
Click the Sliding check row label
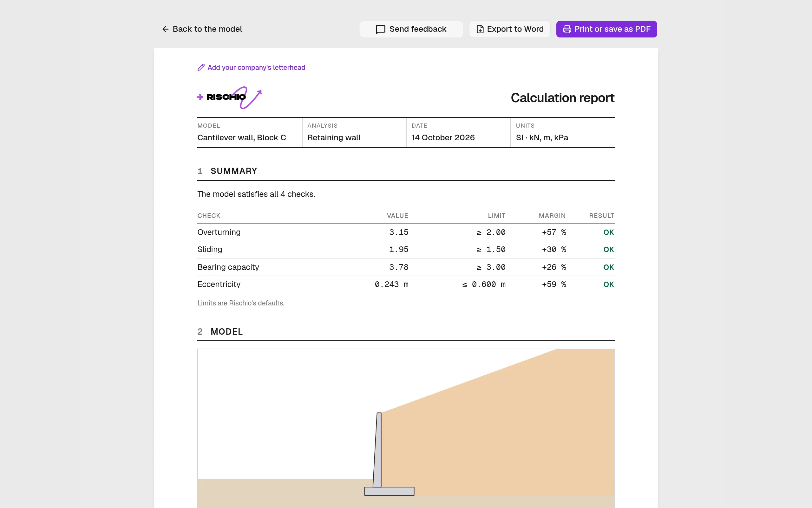coord(210,250)
